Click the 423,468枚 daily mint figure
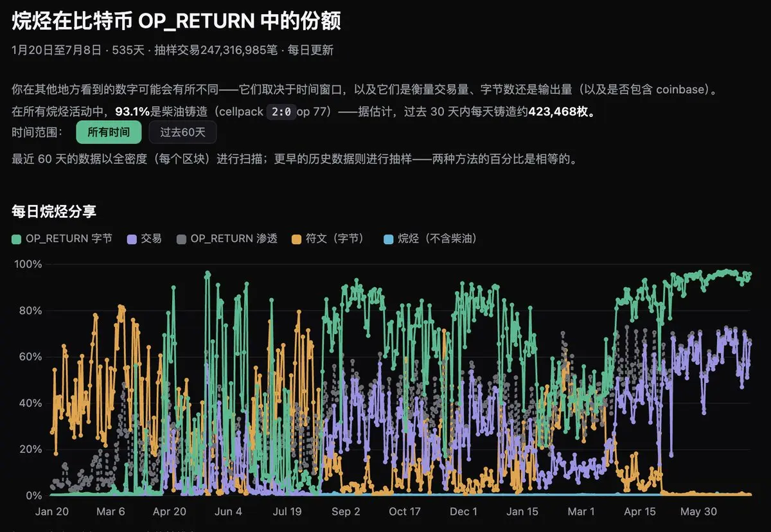Image resolution: width=771 pixels, height=532 pixels. [562, 111]
